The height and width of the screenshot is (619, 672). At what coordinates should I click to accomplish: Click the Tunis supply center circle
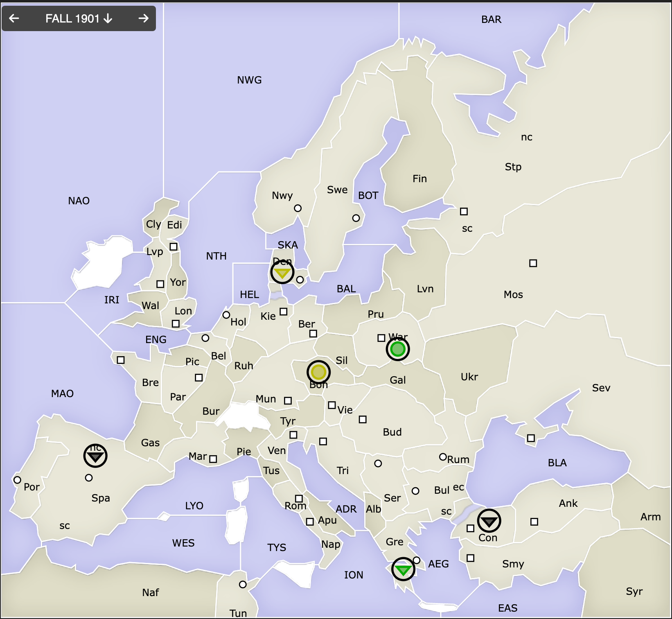coord(243,585)
